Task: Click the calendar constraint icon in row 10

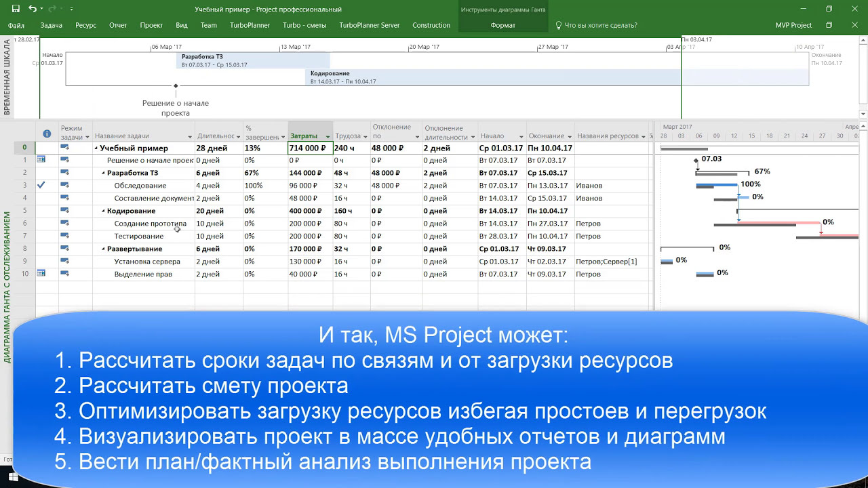Action: [41, 274]
